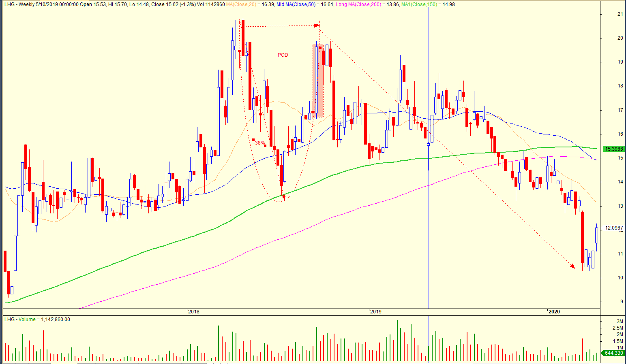The width and height of the screenshot is (626, 364).
Task: Click the LHG - Volume pane title
Action: tap(37, 319)
